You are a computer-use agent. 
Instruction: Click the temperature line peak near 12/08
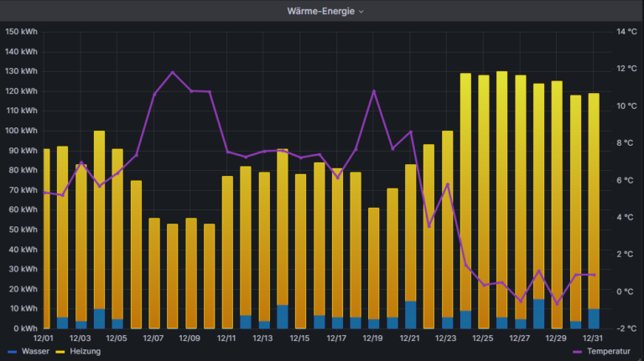tap(173, 72)
